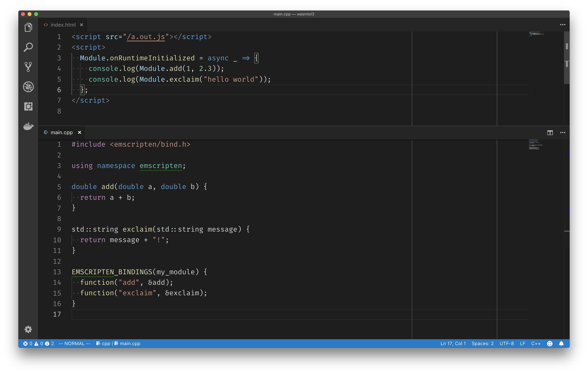Click the cpp project status item
This screenshot has height=374, width=588.
(103, 344)
